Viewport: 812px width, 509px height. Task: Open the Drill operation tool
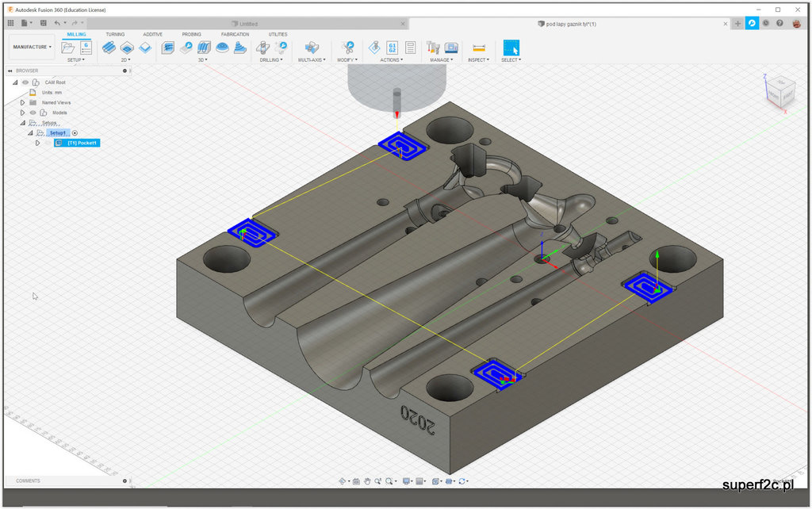pos(262,48)
